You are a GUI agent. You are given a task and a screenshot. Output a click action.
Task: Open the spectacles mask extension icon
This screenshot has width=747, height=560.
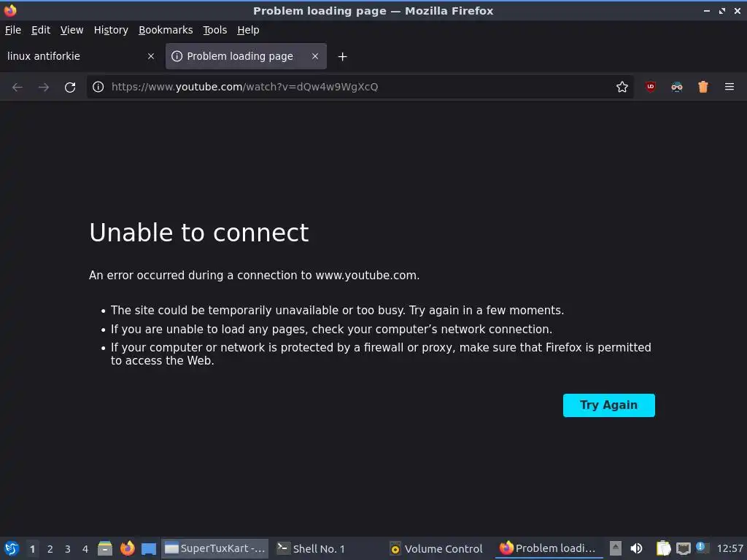[676, 87]
